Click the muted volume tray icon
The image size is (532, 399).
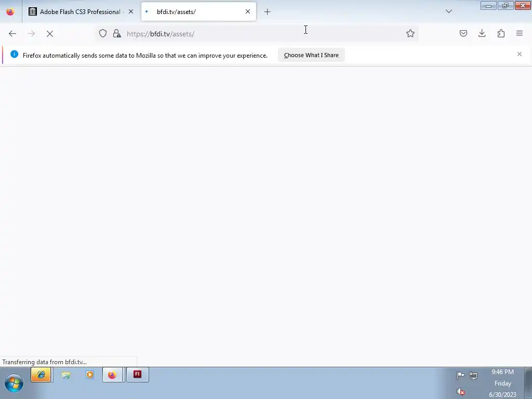click(x=460, y=392)
